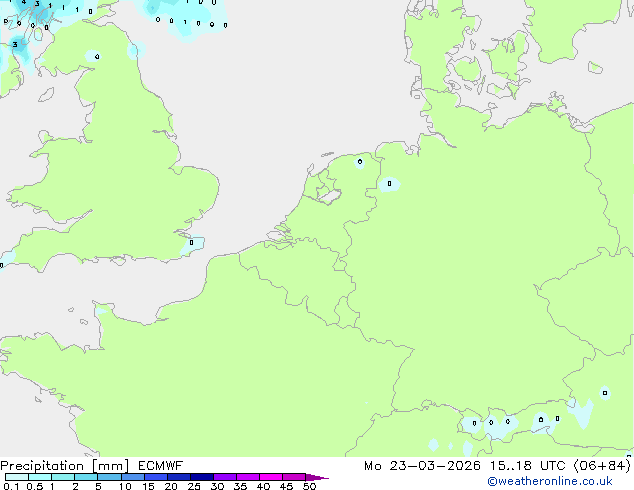Click the 0.1–0.5 mm legend color swatch
Viewport: 634px width, 490px height.
17,477
